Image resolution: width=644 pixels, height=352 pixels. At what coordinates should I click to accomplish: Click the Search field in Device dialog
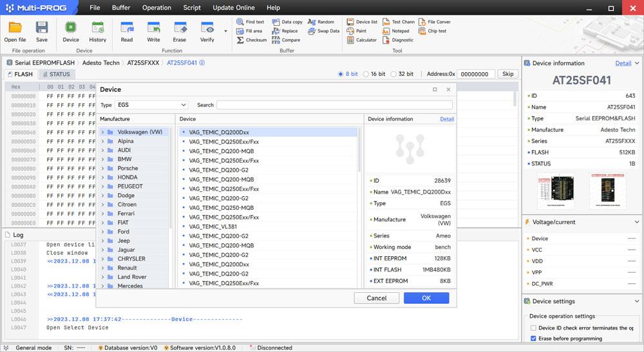(x=334, y=105)
